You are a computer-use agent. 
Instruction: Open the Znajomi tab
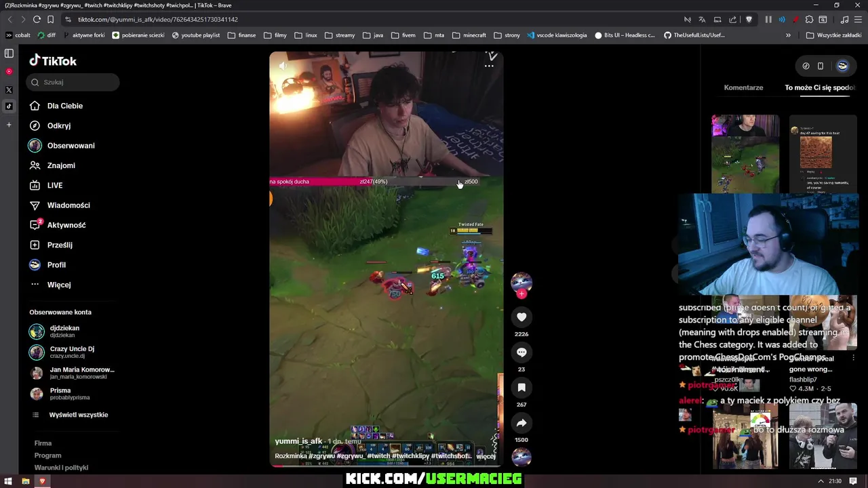[52, 165]
